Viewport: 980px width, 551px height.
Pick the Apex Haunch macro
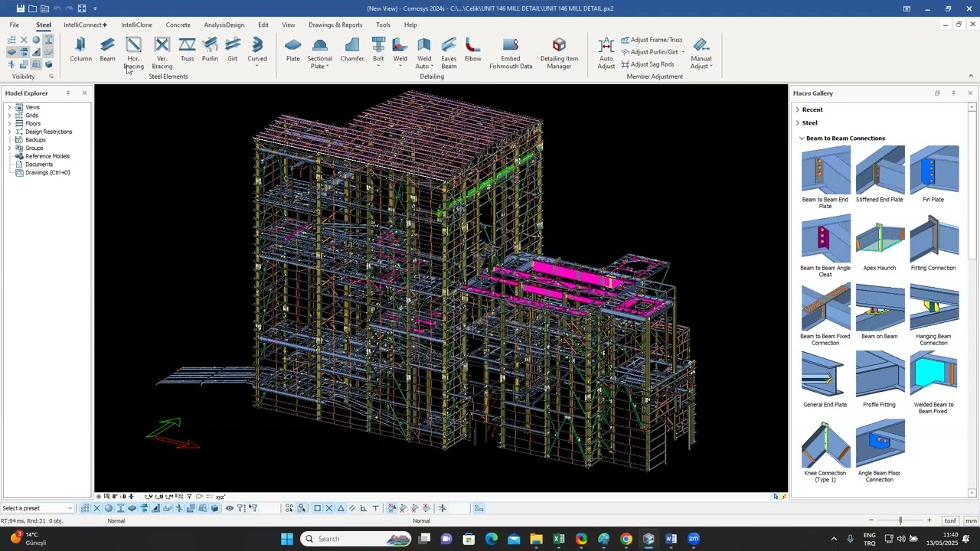point(880,243)
